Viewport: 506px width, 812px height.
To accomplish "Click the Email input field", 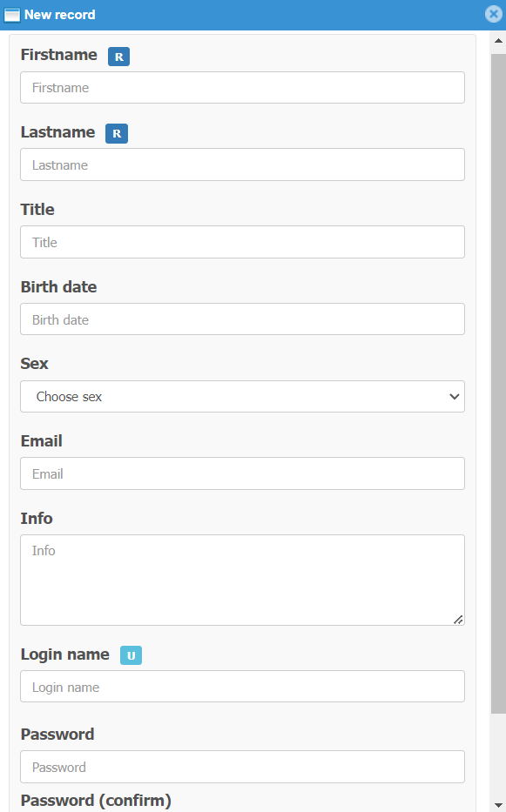I will tap(243, 473).
